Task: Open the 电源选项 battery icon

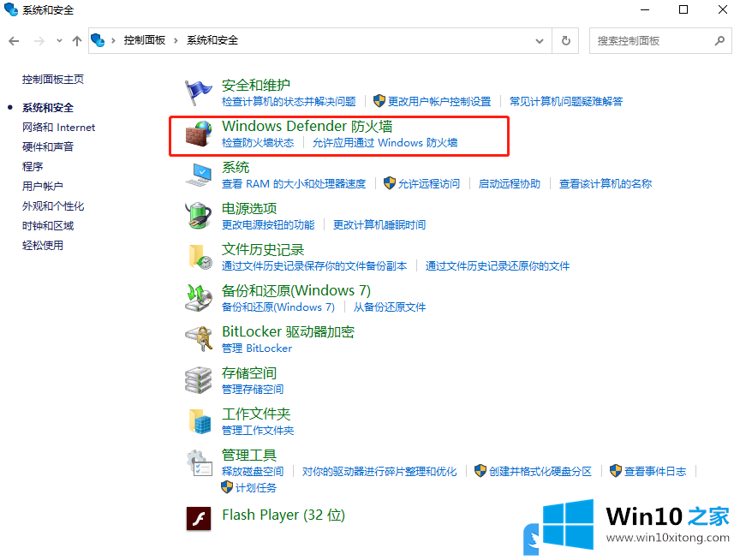Action: pyautogui.click(x=198, y=216)
